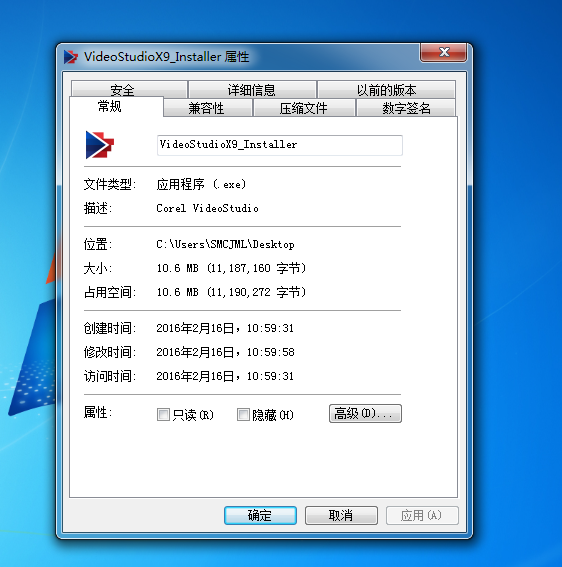
Task: Confirm with the 确定 button
Action: pyautogui.click(x=260, y=515)
